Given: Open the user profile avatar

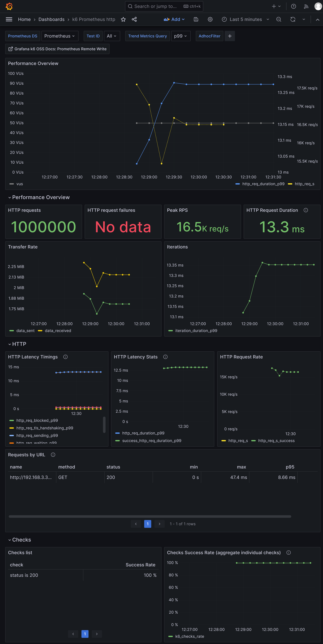Looking at the screenshot, I should pos(318,6).
